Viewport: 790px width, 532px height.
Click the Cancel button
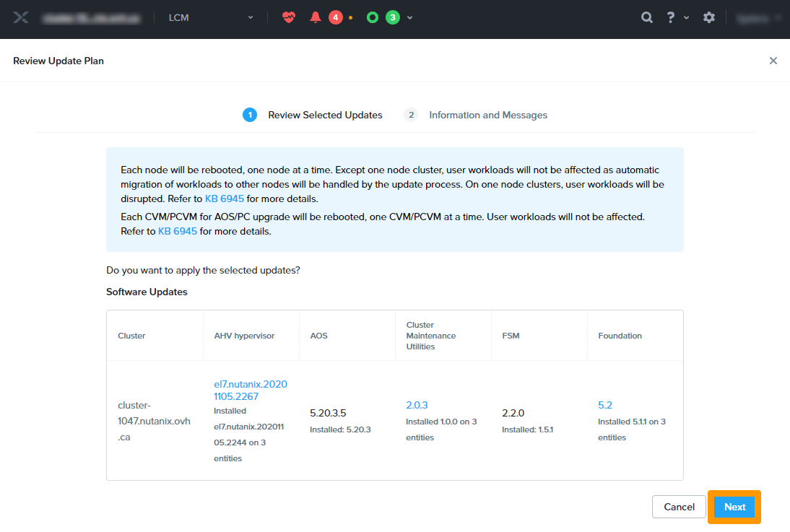click(x=679, y=507)
